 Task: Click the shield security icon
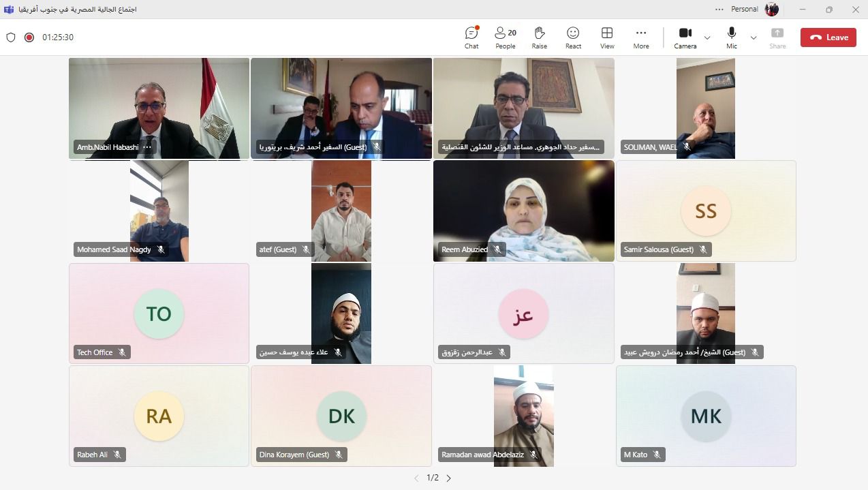point(11,37)
